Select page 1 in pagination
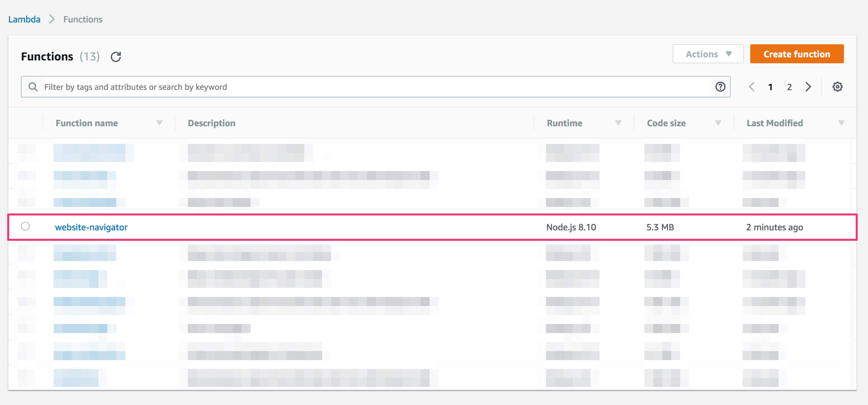The width and height of the screenshot is (868, 405). click(x=770, y=87)
